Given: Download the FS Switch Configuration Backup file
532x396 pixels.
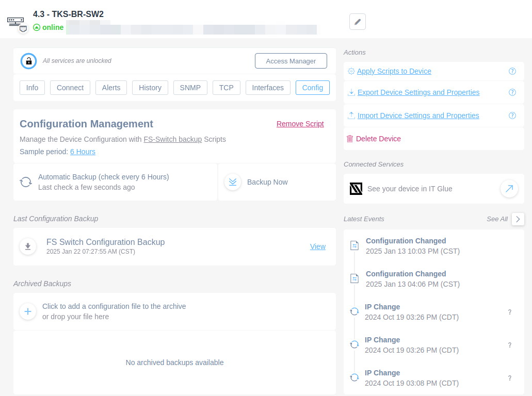Looking at the screenshot, I should 28,246.
